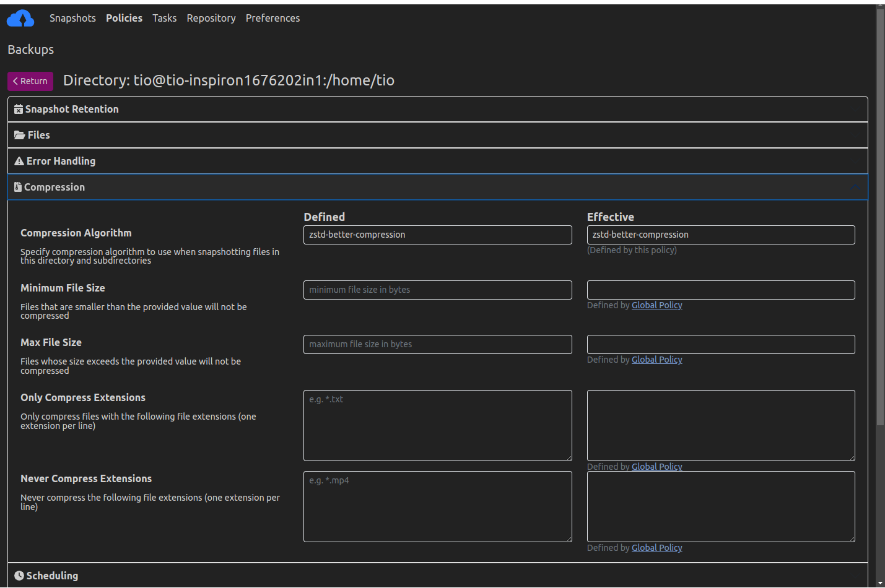Open the Snapshots tab
Viewport: 885px width, 588px height.
(x=72, y=18)
